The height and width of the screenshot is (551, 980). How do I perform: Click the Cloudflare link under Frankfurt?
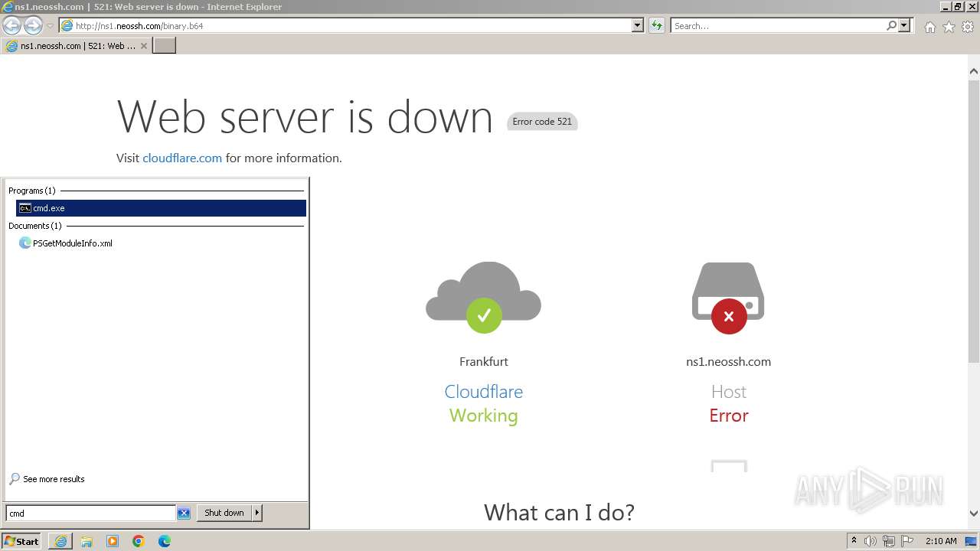484,392
